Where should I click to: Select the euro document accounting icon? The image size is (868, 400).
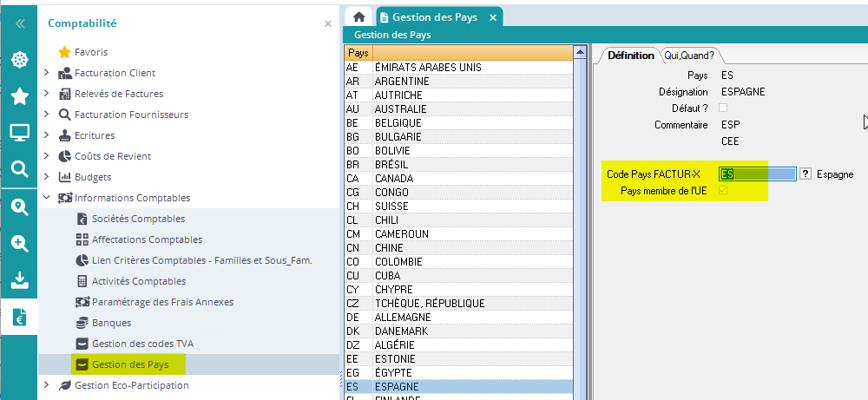(19, 318)
